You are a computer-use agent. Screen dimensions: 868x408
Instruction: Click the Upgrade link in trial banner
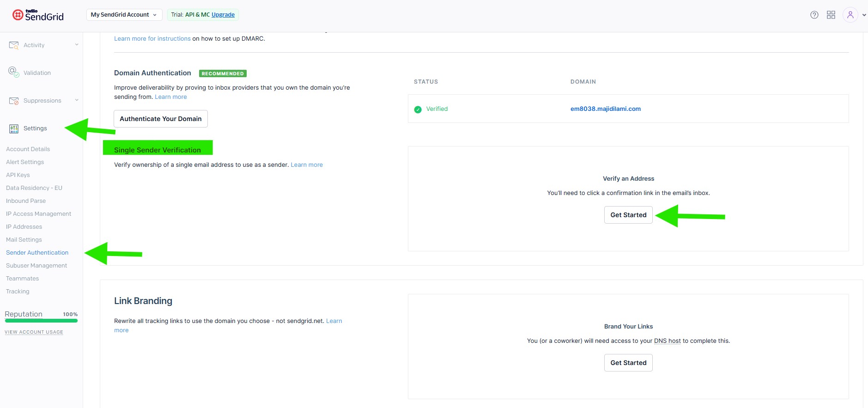point(223,15)
